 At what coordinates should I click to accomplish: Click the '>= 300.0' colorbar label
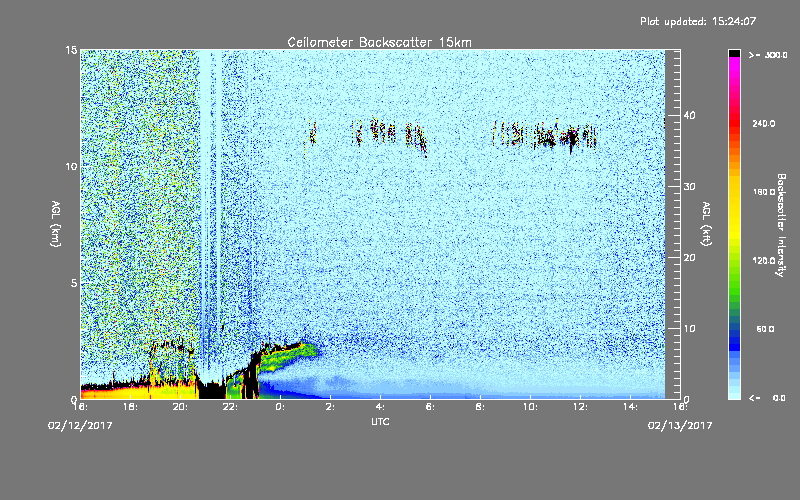[768, 55]
